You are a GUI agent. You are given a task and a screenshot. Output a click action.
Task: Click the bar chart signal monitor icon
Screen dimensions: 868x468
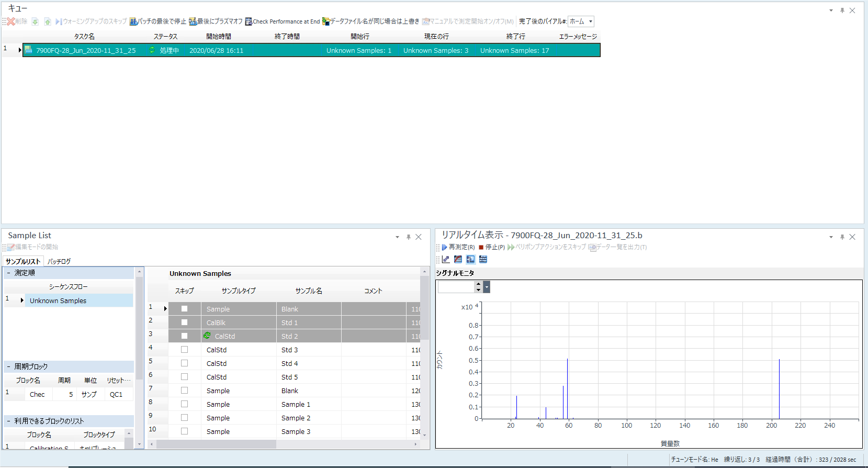tap(471, 259)
